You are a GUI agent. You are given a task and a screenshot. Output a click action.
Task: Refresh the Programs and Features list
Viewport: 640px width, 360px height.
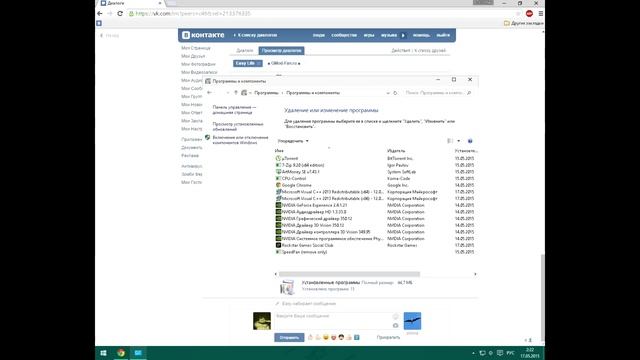click(x=395, y=93)
